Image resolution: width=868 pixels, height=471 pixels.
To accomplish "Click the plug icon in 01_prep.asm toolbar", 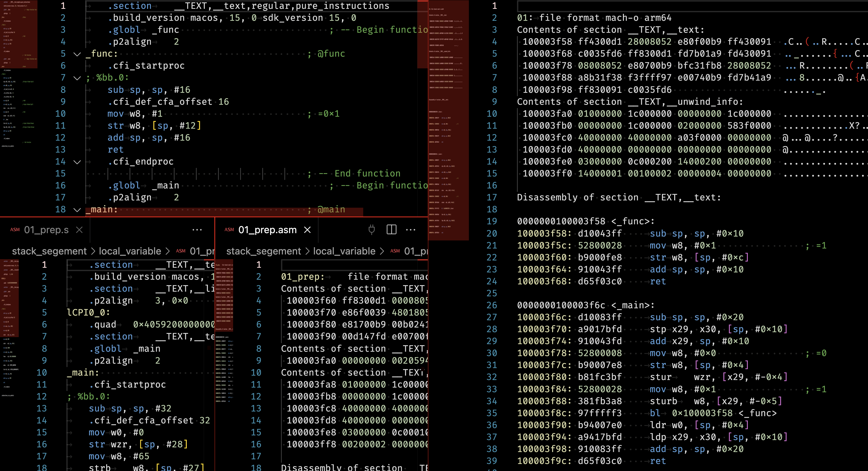I will [x=371, y=230].
